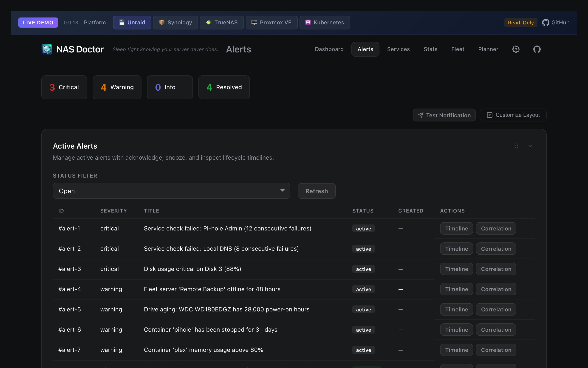Click the TITLE column header

point(151,210)
